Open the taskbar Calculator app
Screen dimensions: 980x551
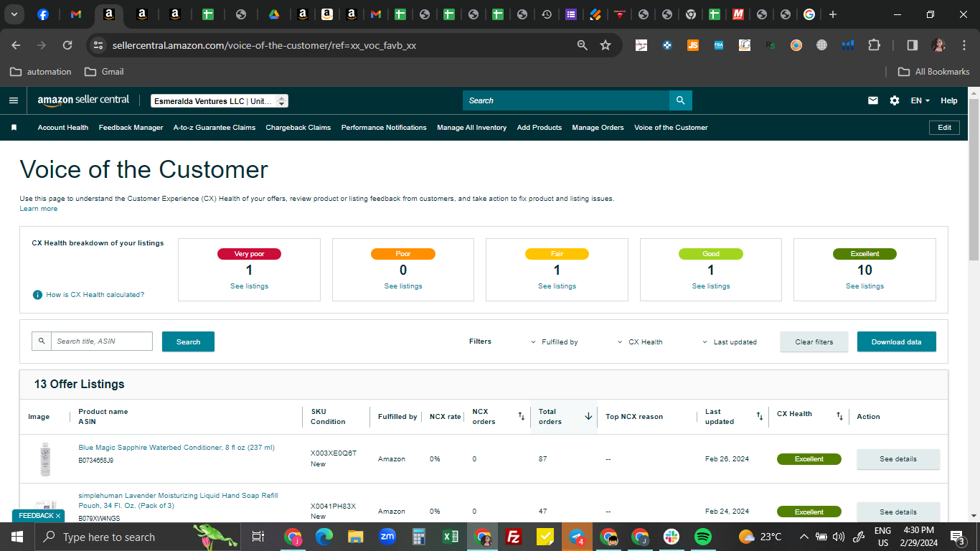point(419,537)
